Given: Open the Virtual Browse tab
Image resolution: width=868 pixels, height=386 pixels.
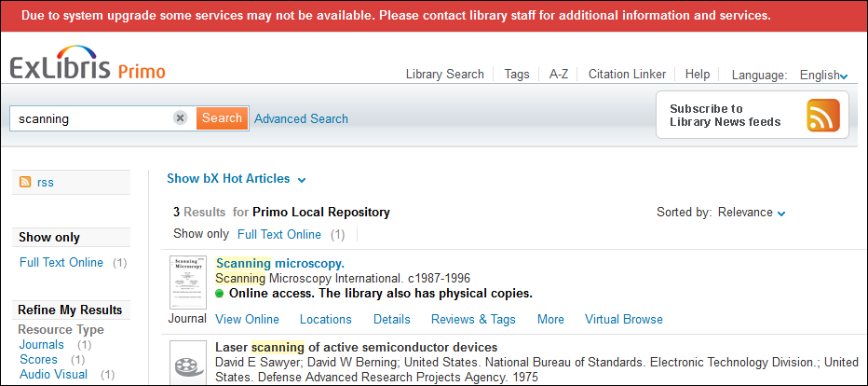Looking at the screenshot, I should point(624,319).
